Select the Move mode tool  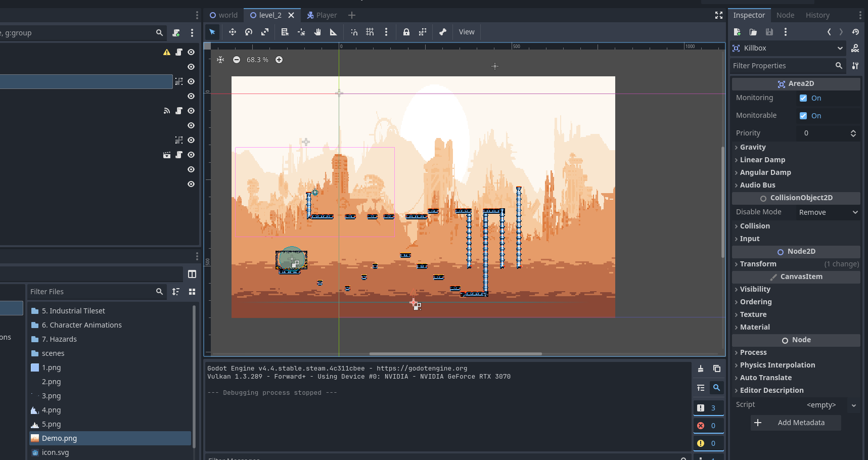(232, 32)
